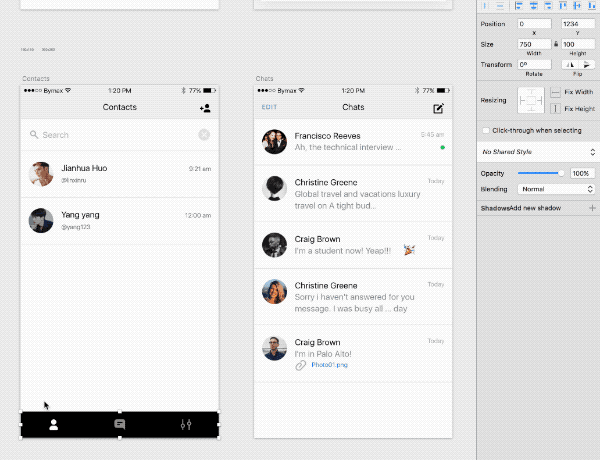Click the Width size input field
This screenshot has width=600, height=460.
533,44
